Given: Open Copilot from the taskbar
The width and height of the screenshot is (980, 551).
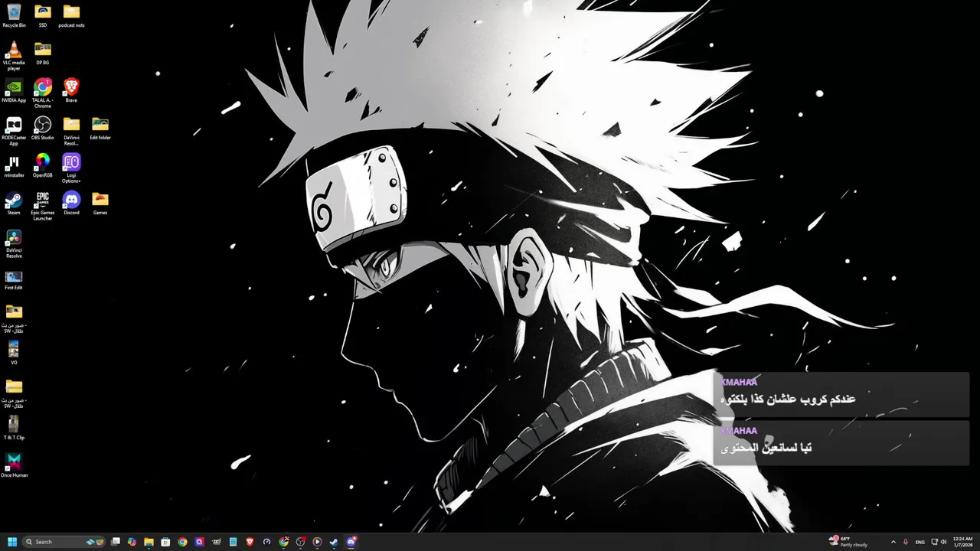Looking at the screenshot, I should tap(132, 542).
